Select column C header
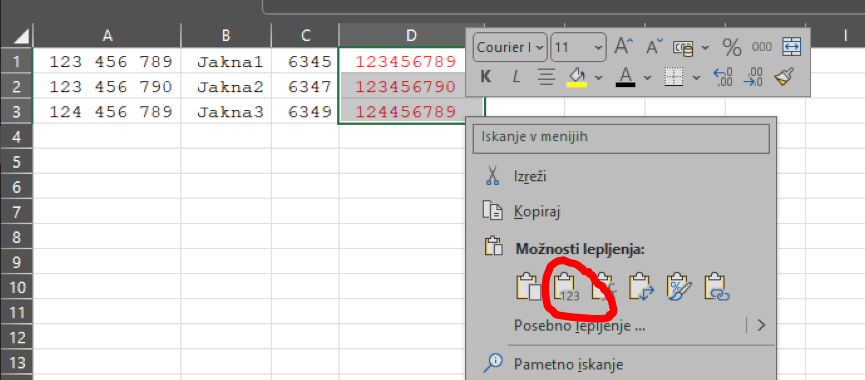This screenshot has height=380, width=865. pos(305,36)
